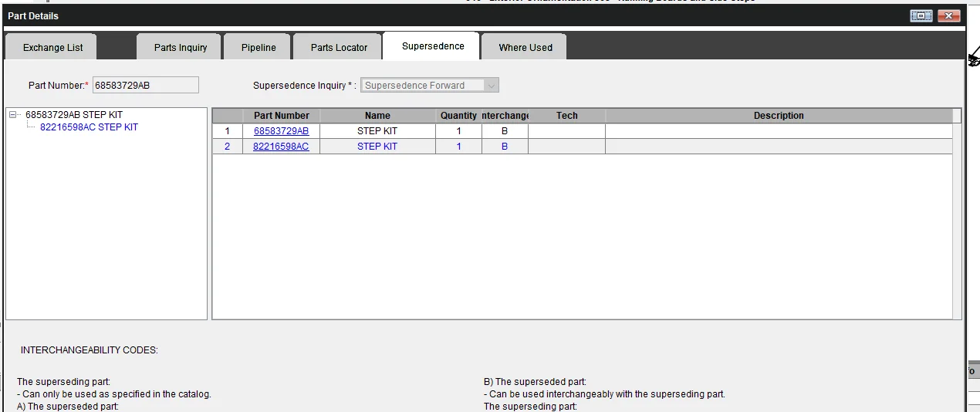Click the Part Details title text
The image size is (980, 412).
coord(33,15)
